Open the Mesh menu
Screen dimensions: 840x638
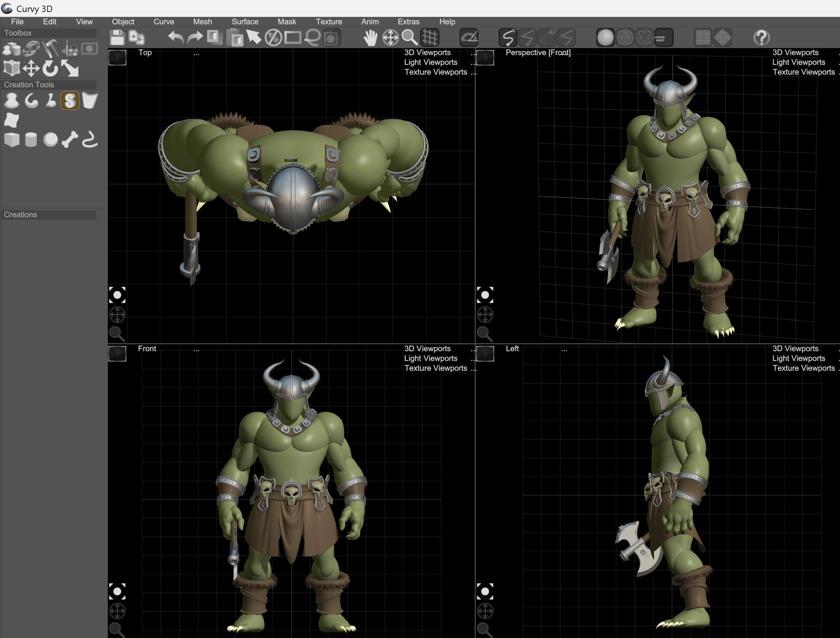202,22
